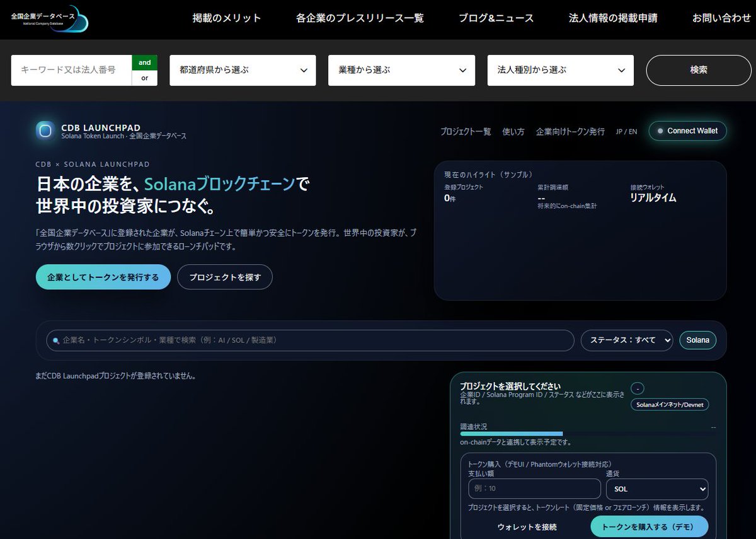Click the CDB Launchpad square logo icon
The width and height of the screenshot is (756, 539).
point(45,130)
